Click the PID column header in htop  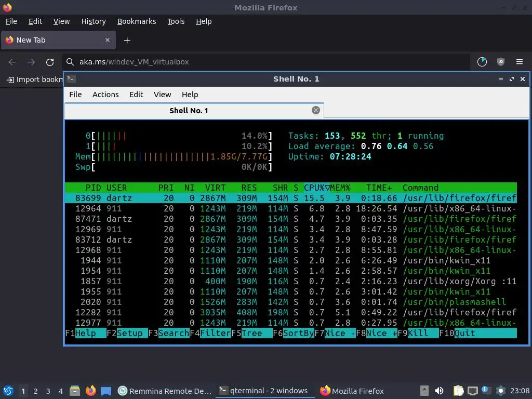point(93,188)
